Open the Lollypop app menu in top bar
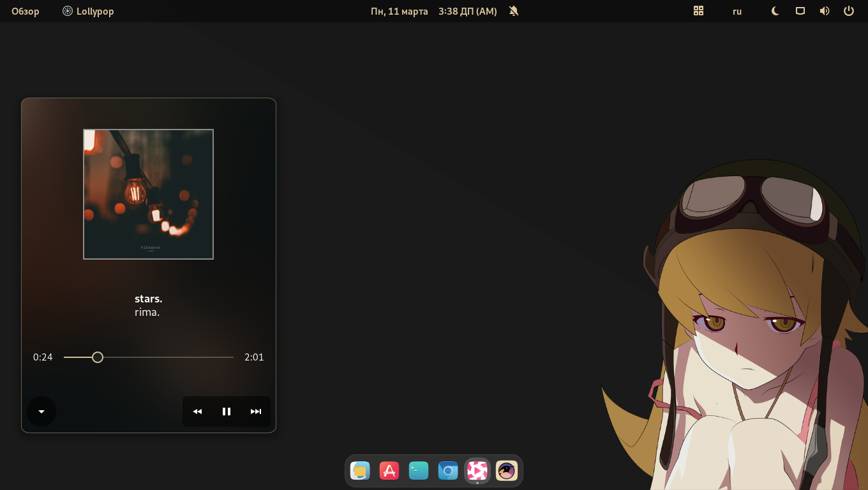The image size is (868, 490). 88,11
